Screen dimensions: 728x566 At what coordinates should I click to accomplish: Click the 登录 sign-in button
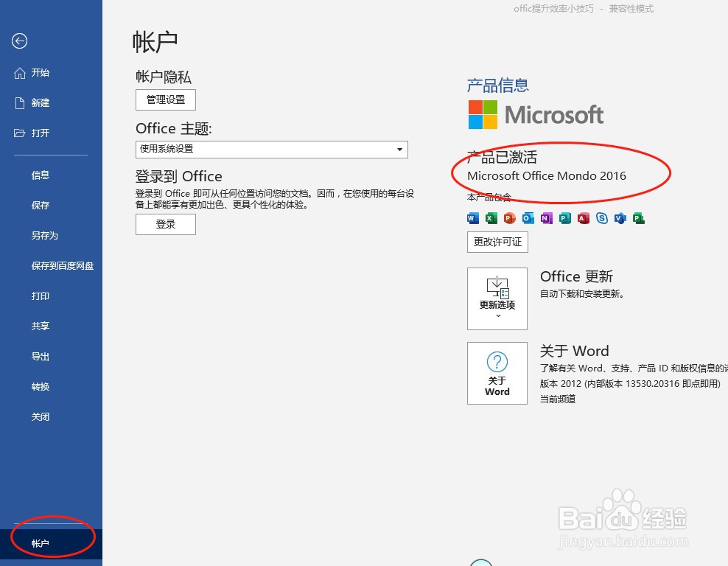tap(166, 224)
